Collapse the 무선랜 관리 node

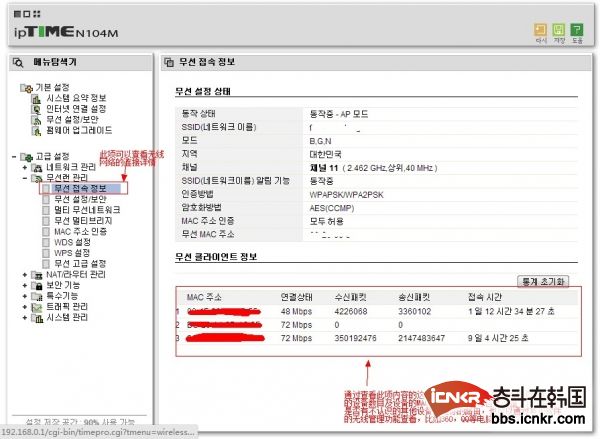pyautogui.click(x=25, y=178)
